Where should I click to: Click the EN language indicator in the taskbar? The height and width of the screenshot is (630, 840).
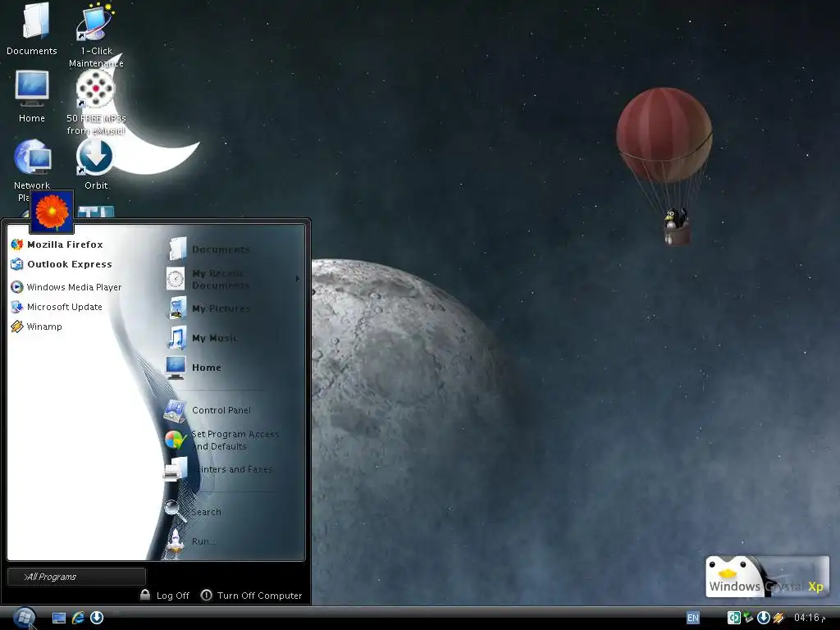pos(692,618)
